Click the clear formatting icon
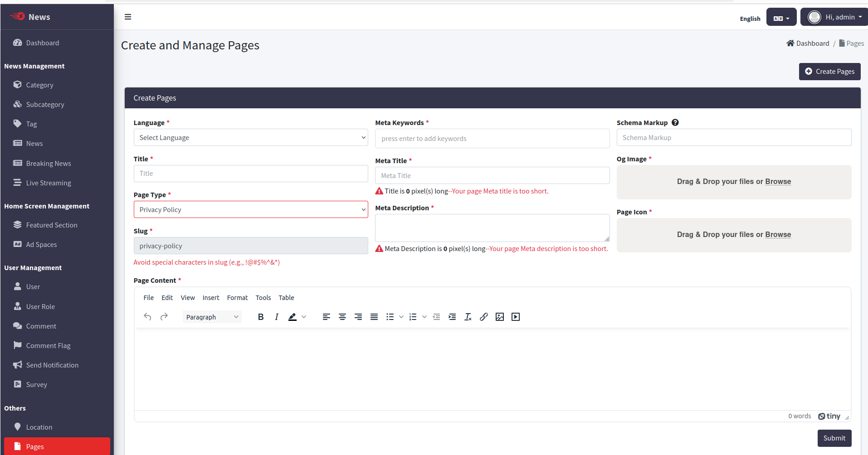The width and height of the screenshot is (868, 455). click(x=468, y=317)
